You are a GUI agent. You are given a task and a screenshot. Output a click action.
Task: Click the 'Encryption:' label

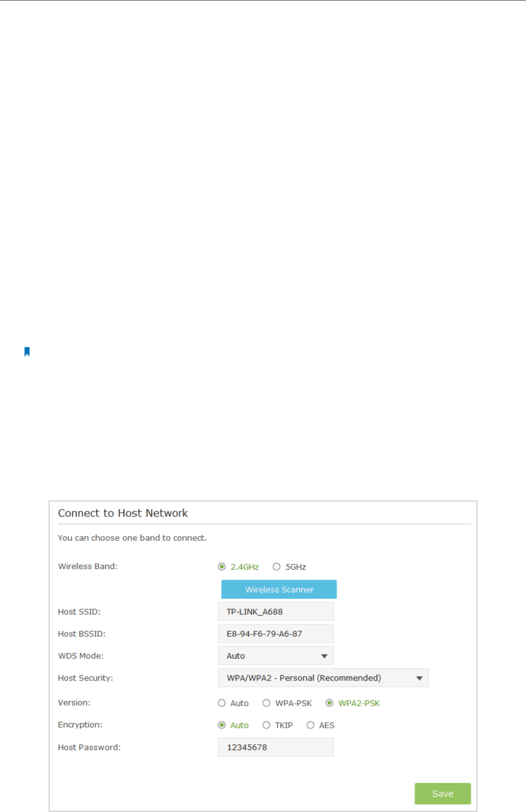click(80, 725)
